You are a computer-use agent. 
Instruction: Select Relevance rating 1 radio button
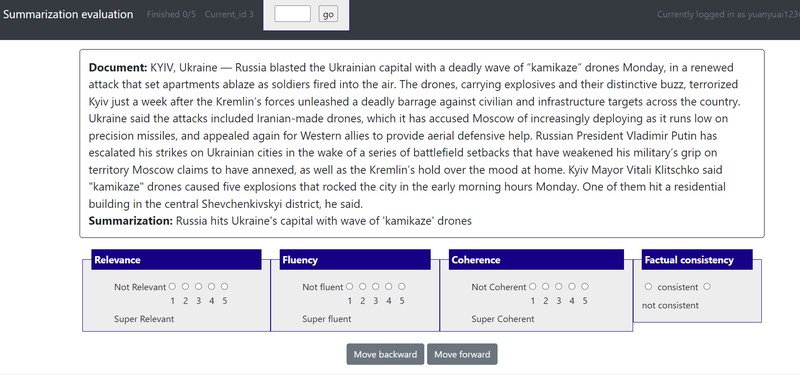click(172, 287)
